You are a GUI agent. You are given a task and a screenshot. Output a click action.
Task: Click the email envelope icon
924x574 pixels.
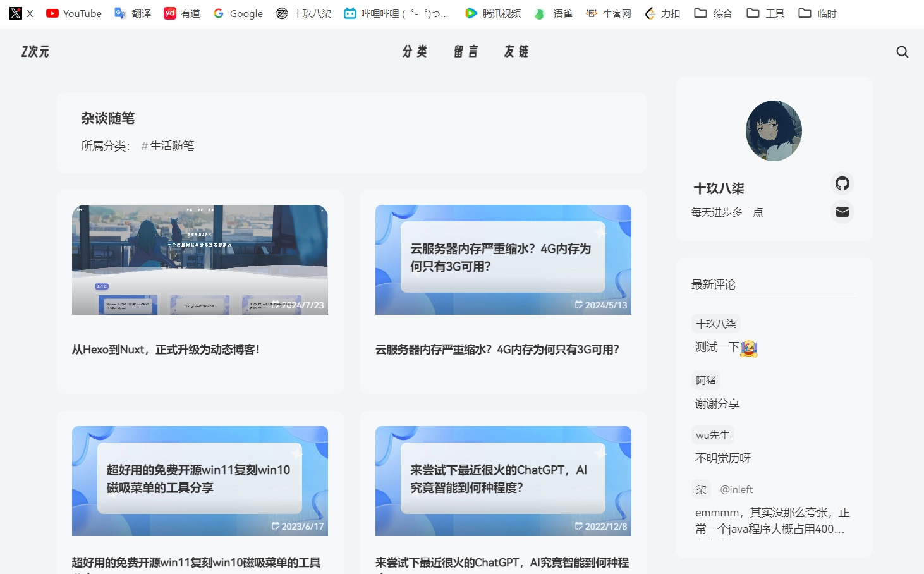842,212
